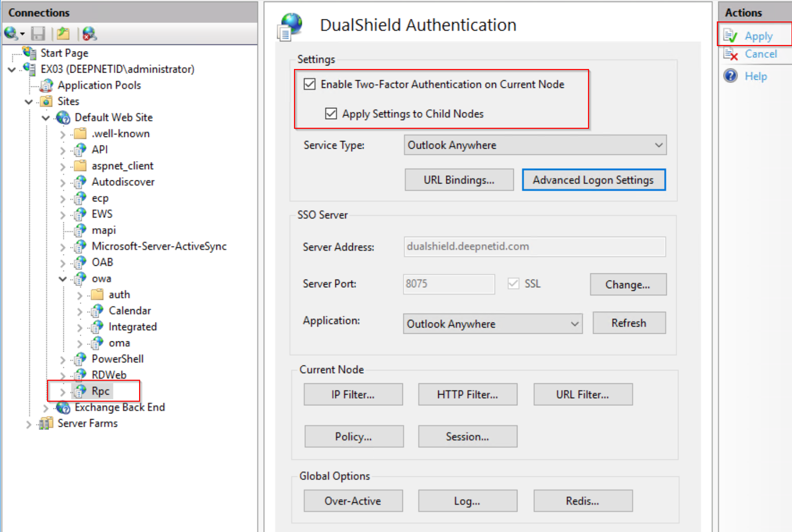Open Advanced Logon Settings
The width and height of the screenshot is (792, 532).
pyautogui.click(x=593, y=180)
